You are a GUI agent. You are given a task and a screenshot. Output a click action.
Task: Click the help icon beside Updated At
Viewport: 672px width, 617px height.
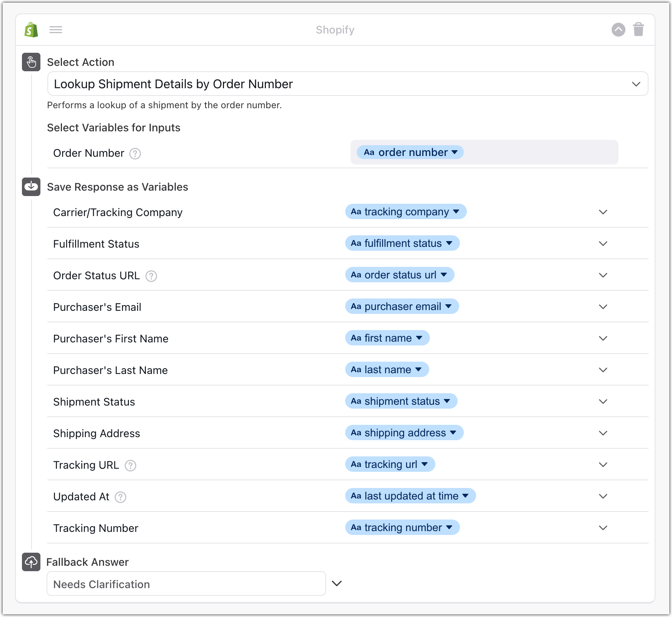120,497
